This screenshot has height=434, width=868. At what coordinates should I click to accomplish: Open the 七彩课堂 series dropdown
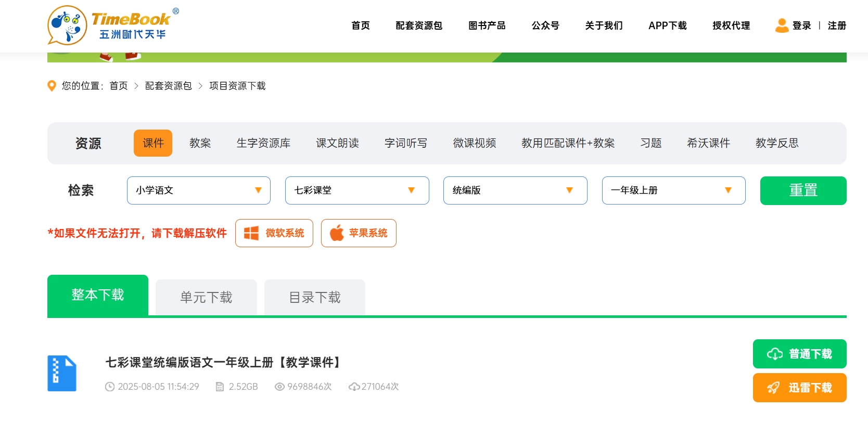point(357,190)
